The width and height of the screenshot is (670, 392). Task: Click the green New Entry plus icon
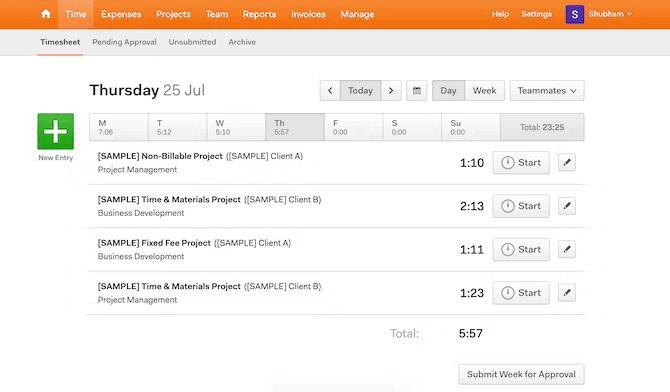click(x=56, y=131)
